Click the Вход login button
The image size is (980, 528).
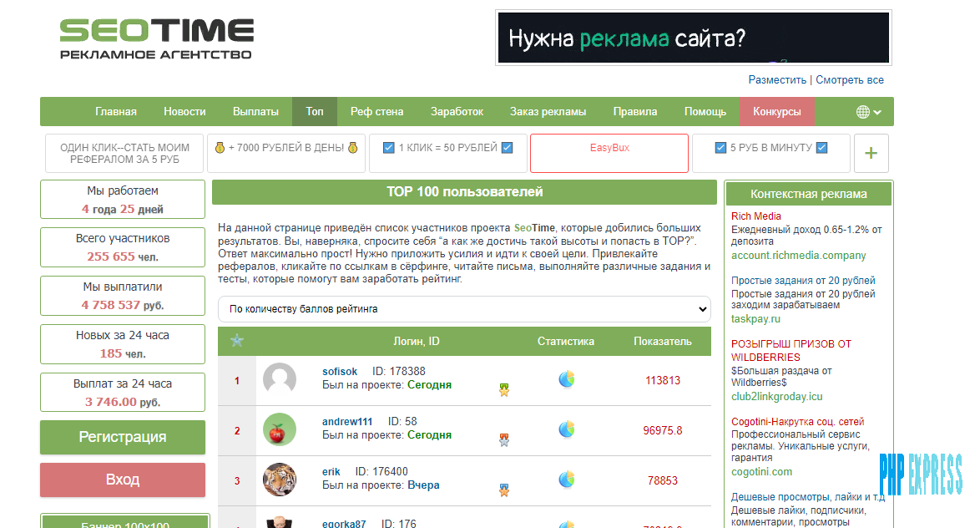coord(123,480)
